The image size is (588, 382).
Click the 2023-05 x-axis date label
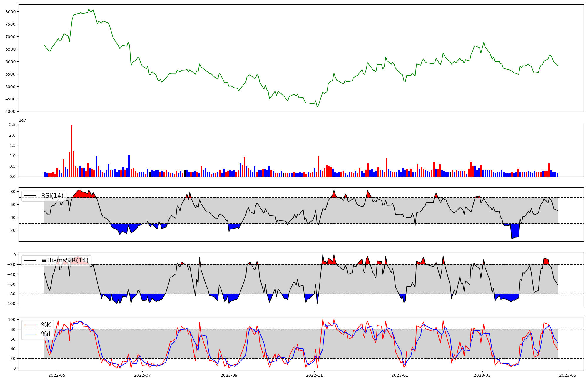567,375
